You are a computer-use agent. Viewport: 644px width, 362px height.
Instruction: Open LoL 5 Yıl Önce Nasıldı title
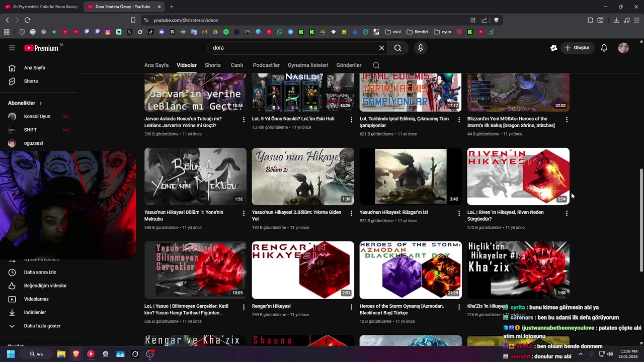point(293,119)
